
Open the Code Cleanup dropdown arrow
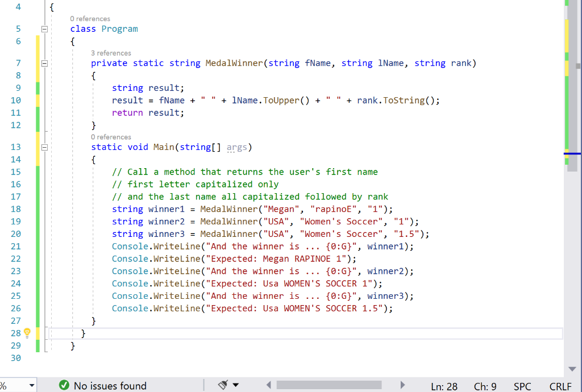235,385
